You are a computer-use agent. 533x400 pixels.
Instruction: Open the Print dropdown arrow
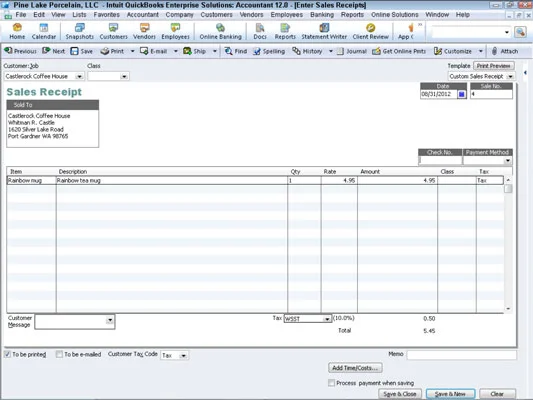pos(133,51)
